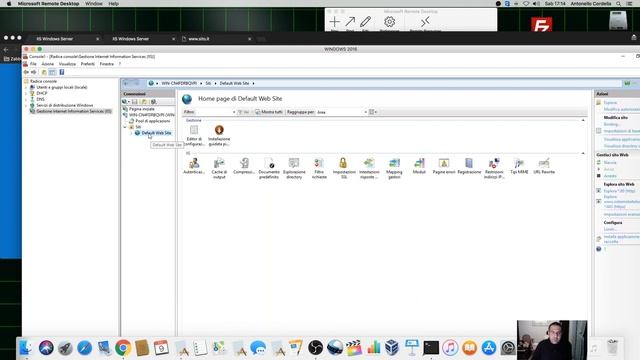Screen dimensions: 640x360
Task: Open the Azione menu
Action: click(x=48, y=64)
